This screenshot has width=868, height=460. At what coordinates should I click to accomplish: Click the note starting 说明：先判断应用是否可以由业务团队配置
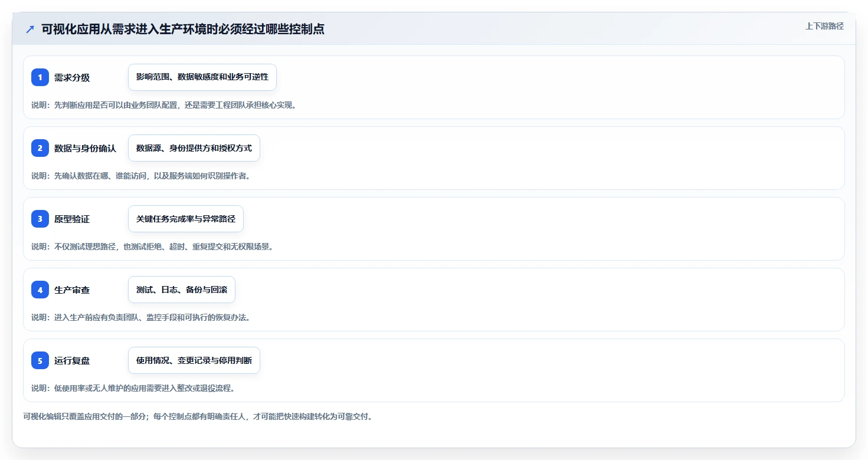click(163, 105)
